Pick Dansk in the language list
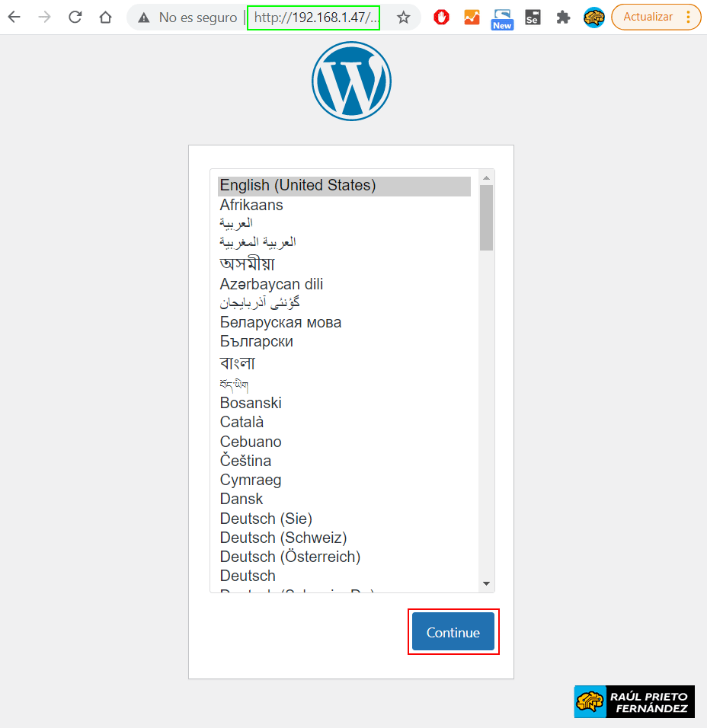 point(242,499)
